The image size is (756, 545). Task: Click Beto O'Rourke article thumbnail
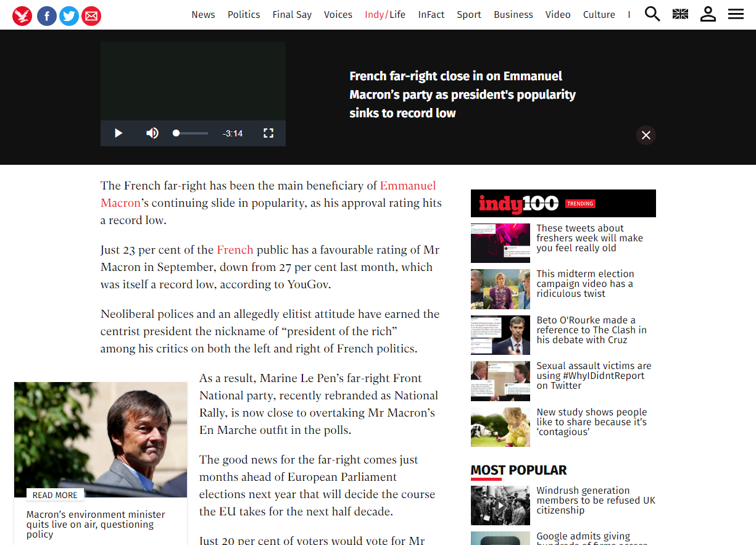501,335
